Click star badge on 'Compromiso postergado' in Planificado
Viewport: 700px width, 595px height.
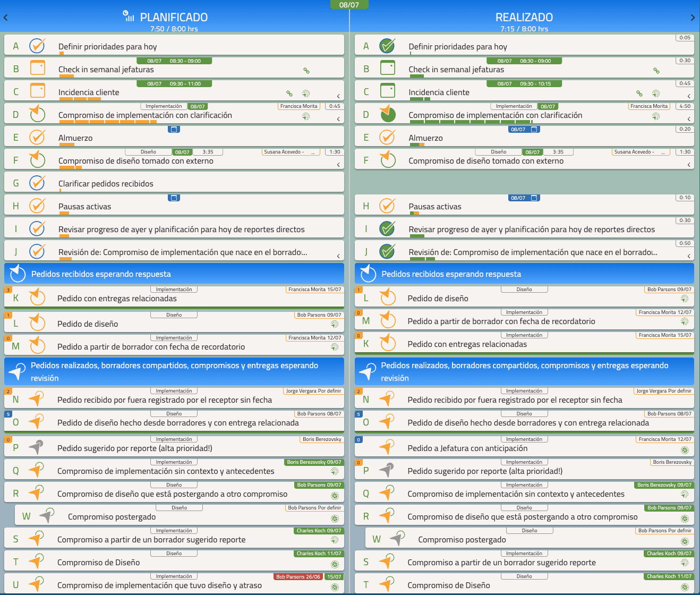point(335,518)
